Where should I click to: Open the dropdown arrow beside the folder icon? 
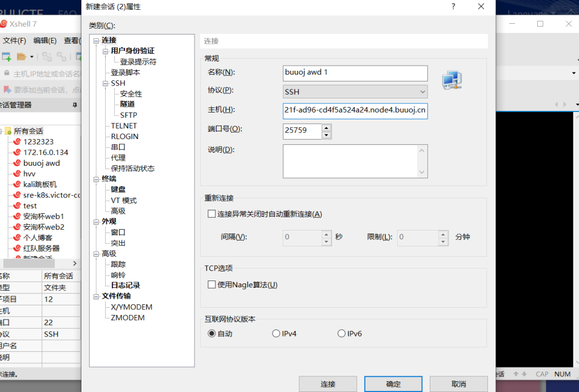click(32, 57)
